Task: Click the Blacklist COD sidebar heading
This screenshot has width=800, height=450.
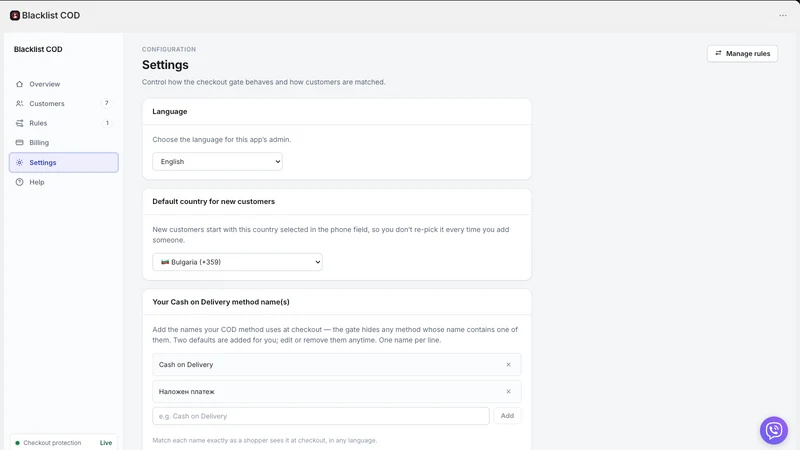Action: click(x=38, y=49)
